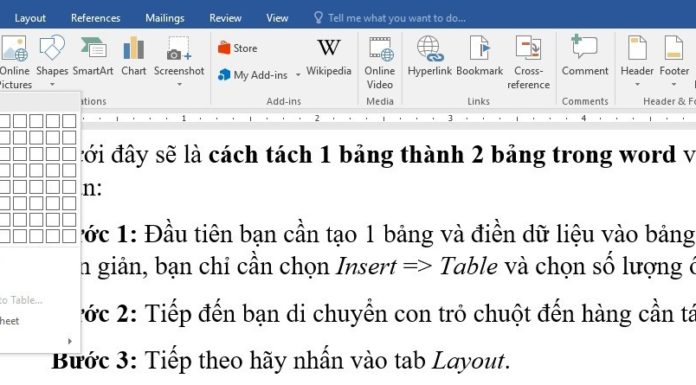
Task: Expand the My Add-ins dropdown arrow
Action: (x=298, y=75)
